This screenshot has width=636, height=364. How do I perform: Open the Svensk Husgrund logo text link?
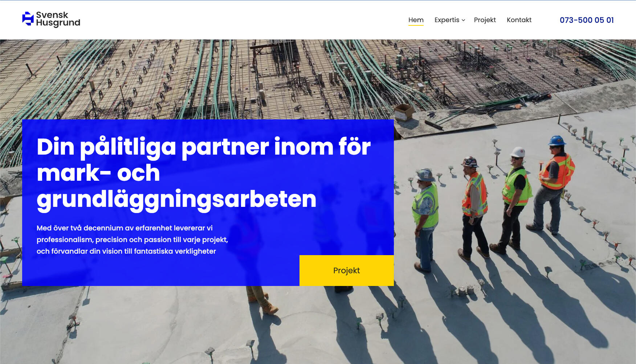click(58, 19)
